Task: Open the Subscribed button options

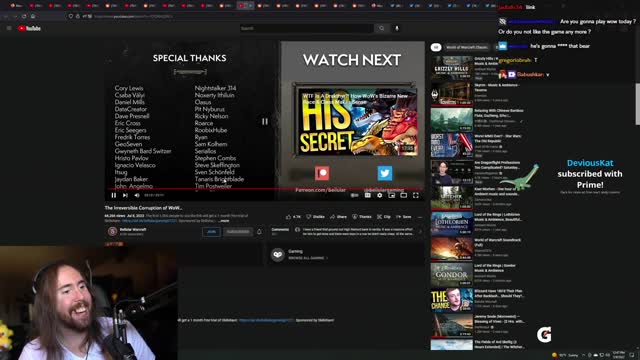Action: click(238, 232)
